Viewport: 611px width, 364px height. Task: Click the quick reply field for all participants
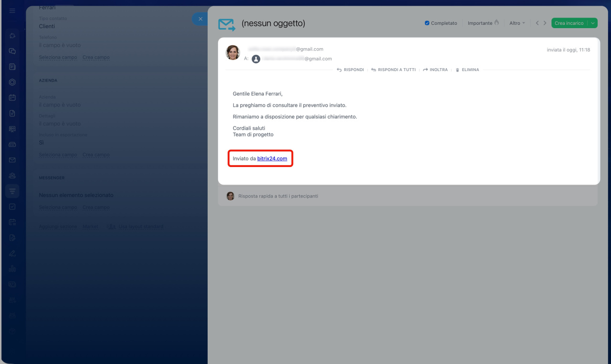tap(278, 196)
